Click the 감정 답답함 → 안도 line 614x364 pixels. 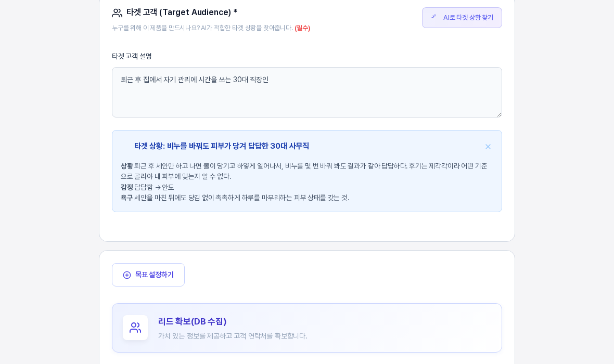point(147,187)
